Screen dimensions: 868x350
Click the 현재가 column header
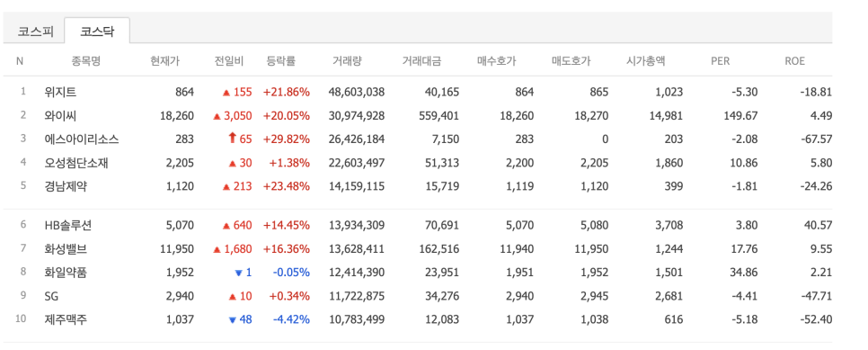165,61
